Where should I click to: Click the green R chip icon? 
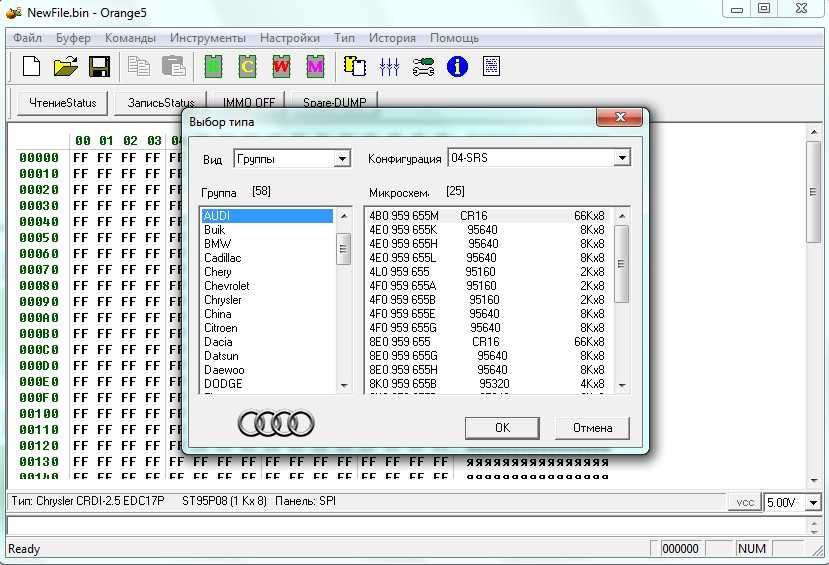pyautogui.click(x=212, y=67)
